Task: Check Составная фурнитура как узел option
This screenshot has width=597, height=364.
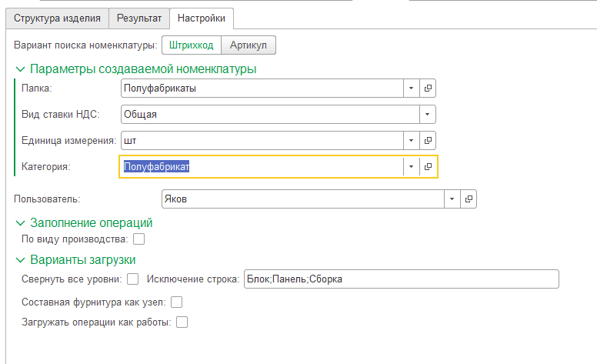Action: click(x=177, y=302)
